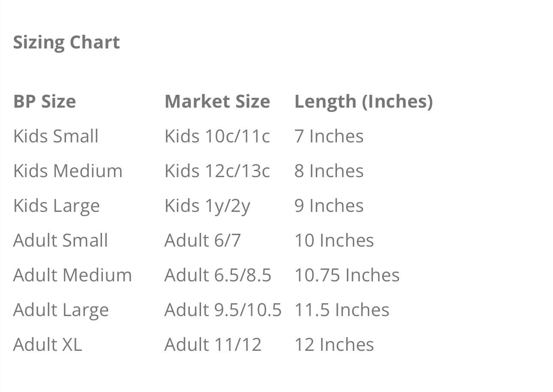This screenshot has height=392, width=553.
Task: Select the Market Size column header
Action: pyautogui.click(x=217, y=101)
